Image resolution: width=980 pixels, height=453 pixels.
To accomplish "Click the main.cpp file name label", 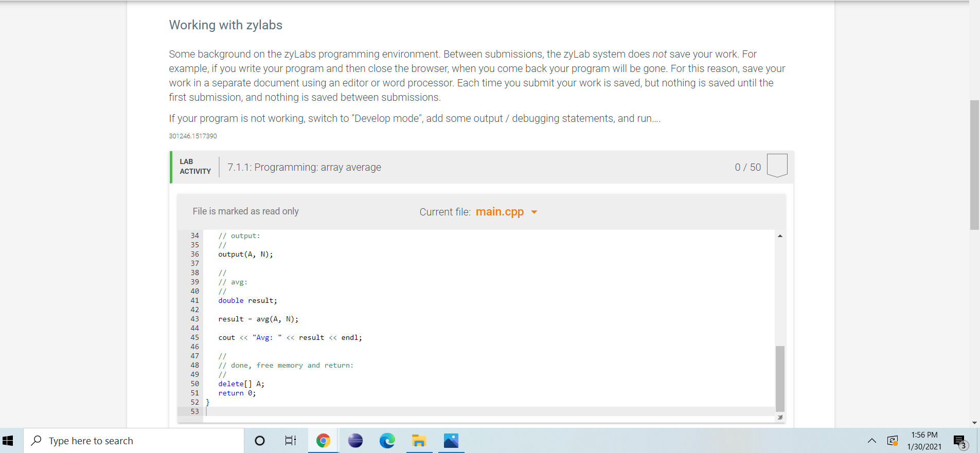I will coord(500,212).
